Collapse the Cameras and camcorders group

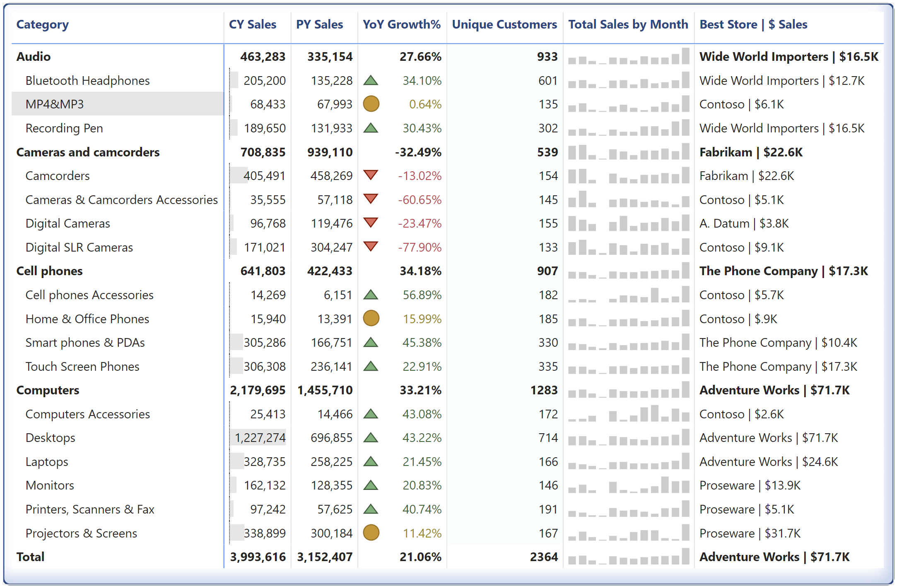[x=87, y=152]
